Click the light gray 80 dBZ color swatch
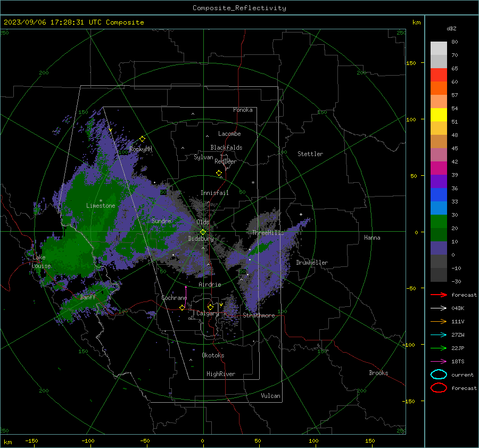 (x=439, y=48)
